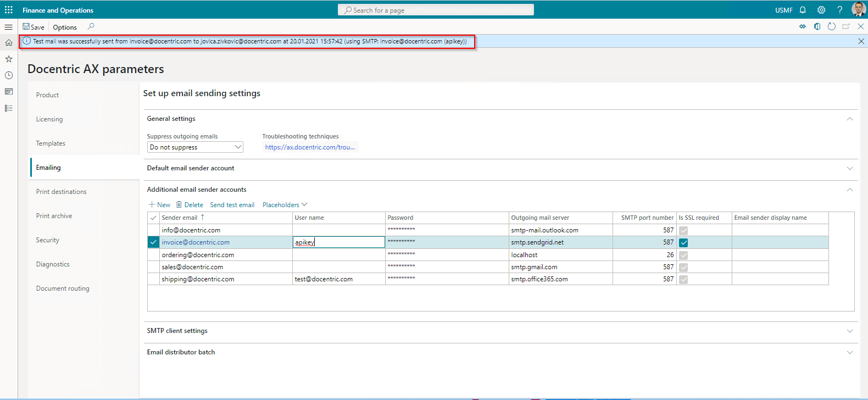Image resolution: width=868 pixels, height=400 pixels.
Task: Click the search magnifier next to Options
Action: pyautogui.click(x=91, y=26)
